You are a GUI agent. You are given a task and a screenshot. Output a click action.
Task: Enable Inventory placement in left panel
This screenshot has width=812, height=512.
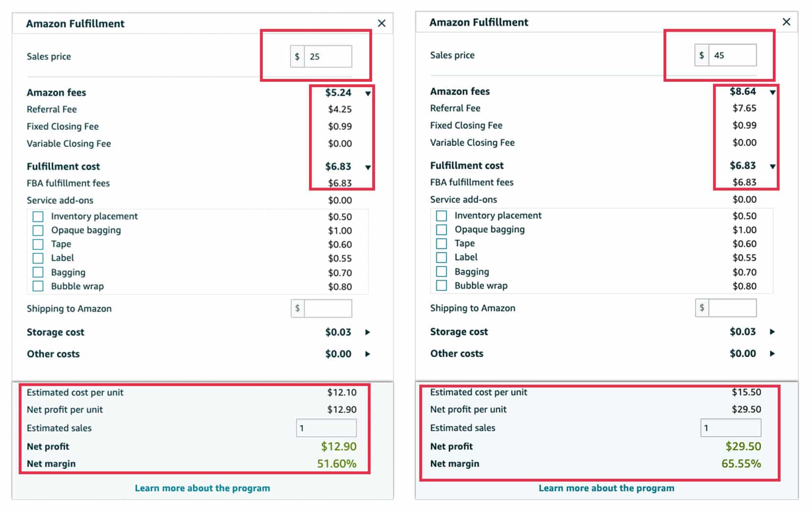pos(38,217)
